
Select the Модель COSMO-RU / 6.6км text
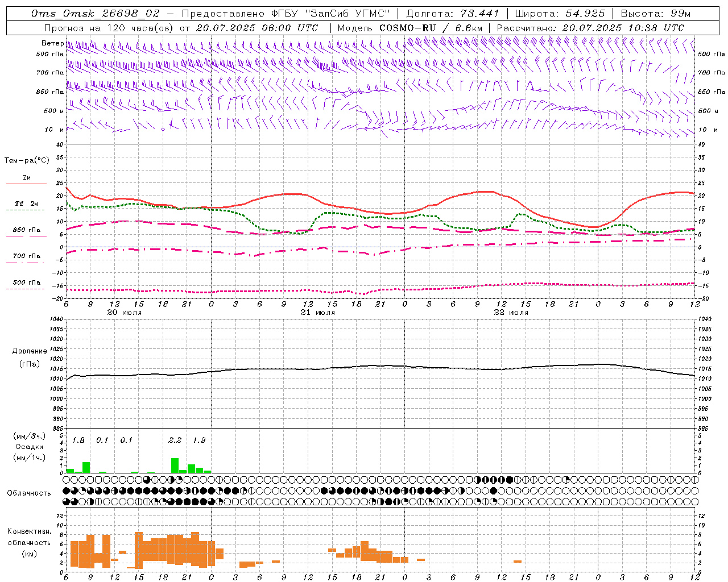point(410,28)
